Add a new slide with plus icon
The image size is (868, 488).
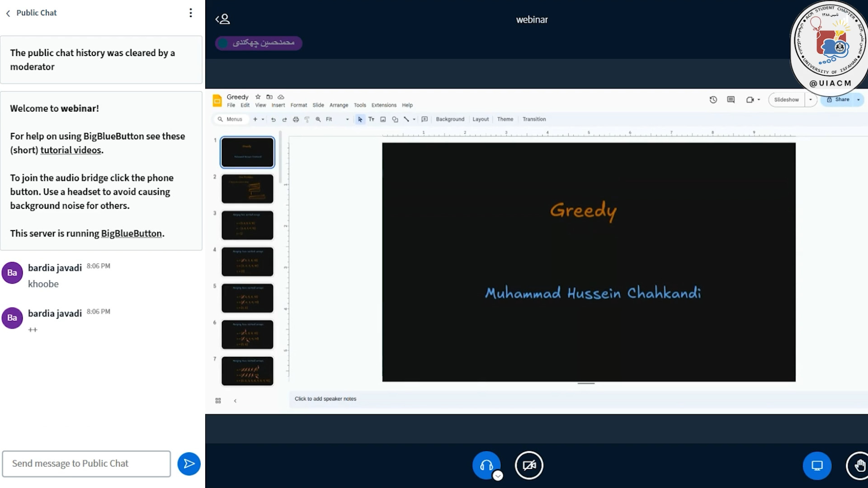(x=255, y=119)
